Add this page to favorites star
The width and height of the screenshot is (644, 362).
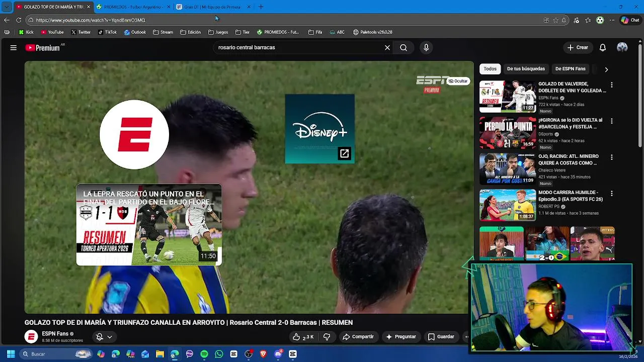point(555,20)
